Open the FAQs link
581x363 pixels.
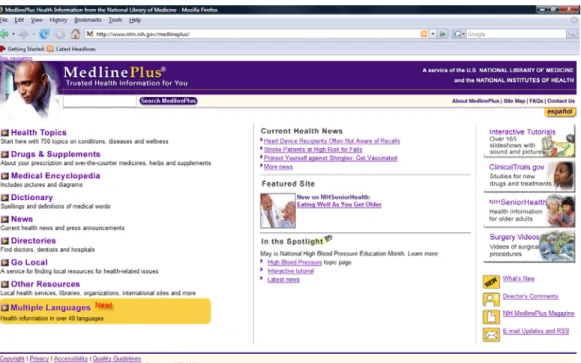coord(536,101)
